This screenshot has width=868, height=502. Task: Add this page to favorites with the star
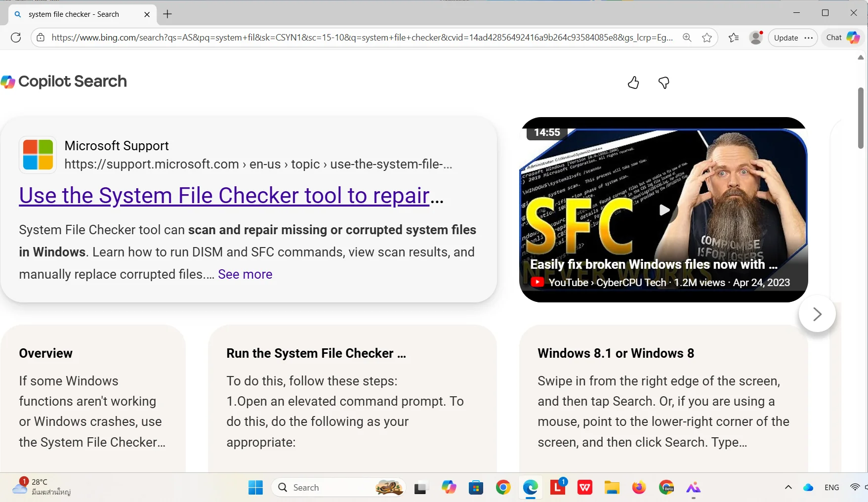click(707, 38)
